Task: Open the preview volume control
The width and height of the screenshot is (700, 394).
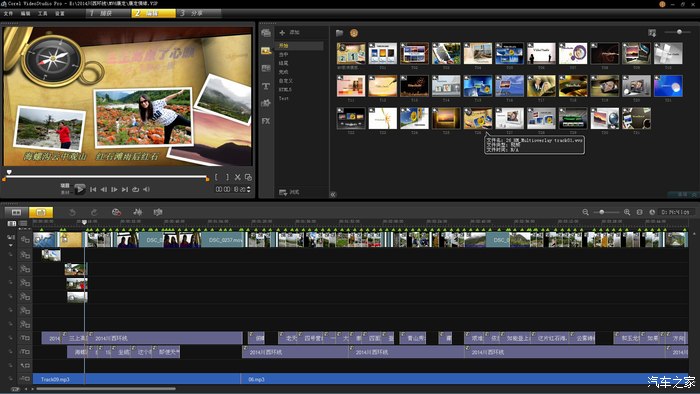Action: (146, 190)
